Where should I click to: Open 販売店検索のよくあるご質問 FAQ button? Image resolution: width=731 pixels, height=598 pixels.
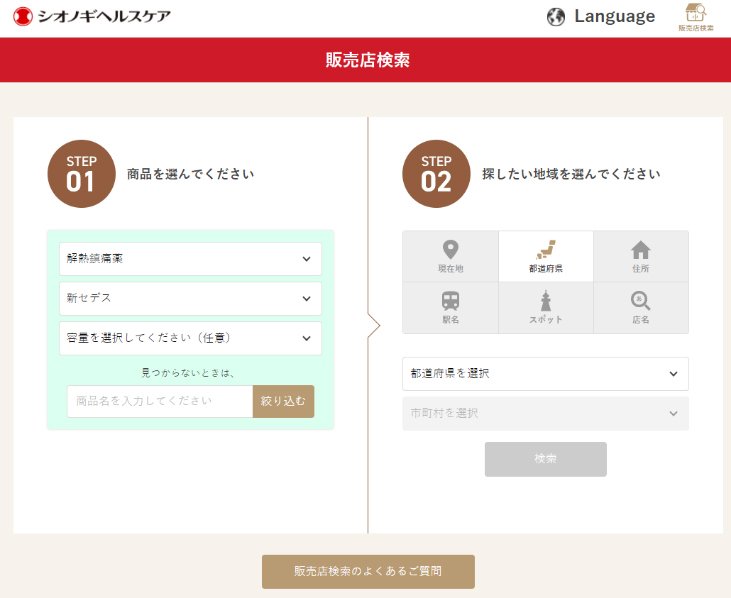point(368,571)
